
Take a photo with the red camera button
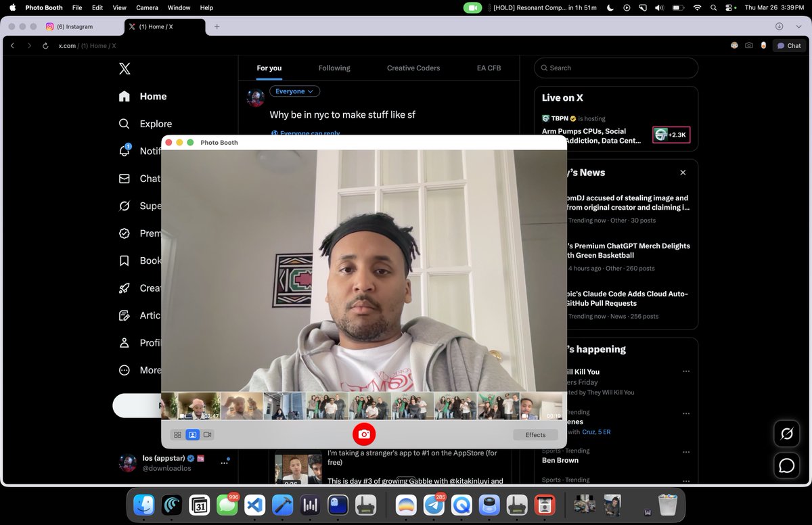coord(364,434)
